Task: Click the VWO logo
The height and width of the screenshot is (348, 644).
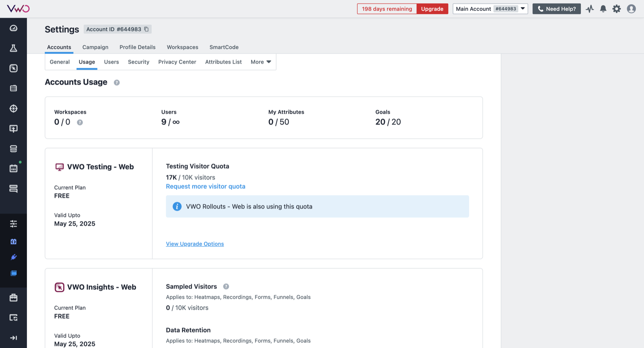Action: pos(18,9)
